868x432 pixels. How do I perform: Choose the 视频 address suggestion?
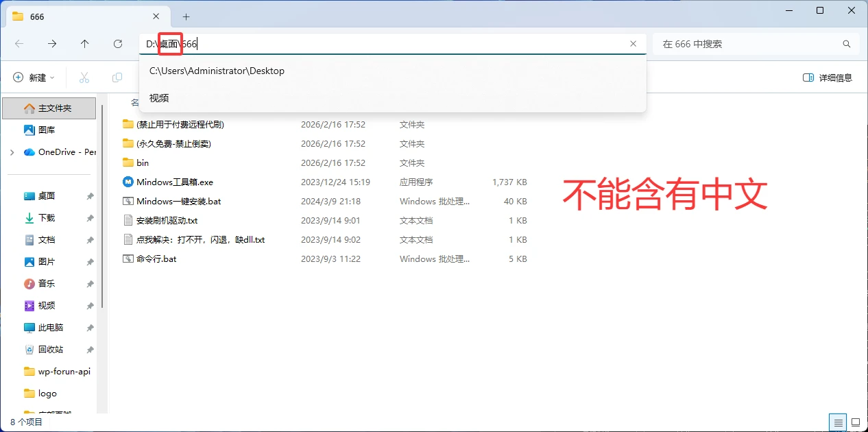(159, 98)
